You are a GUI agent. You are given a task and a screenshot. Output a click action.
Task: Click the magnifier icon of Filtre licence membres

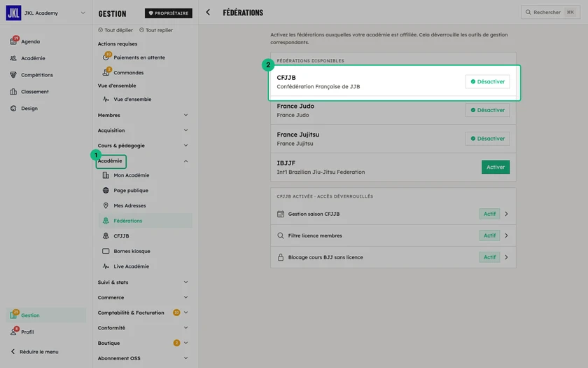281,236
